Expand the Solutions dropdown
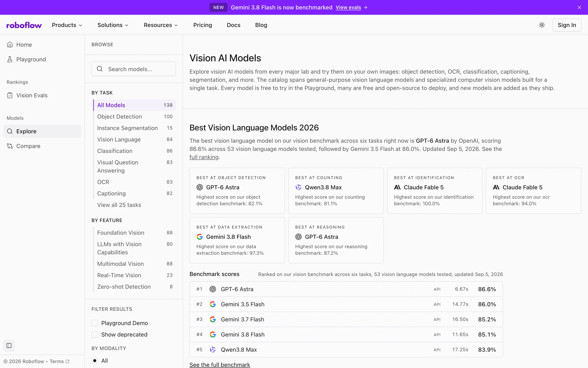The height and width of the screenshot is (368, 588). point(113,25)
